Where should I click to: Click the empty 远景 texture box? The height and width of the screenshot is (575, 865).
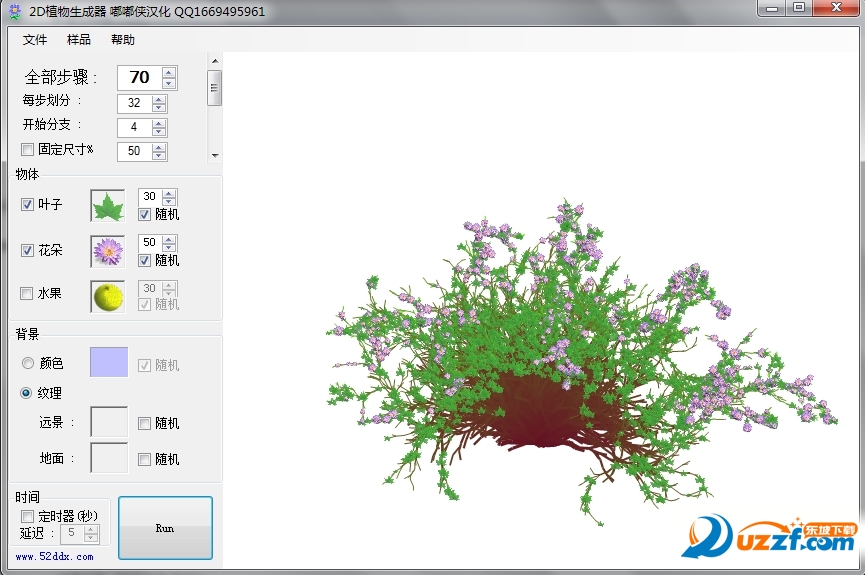coord(109,422)
